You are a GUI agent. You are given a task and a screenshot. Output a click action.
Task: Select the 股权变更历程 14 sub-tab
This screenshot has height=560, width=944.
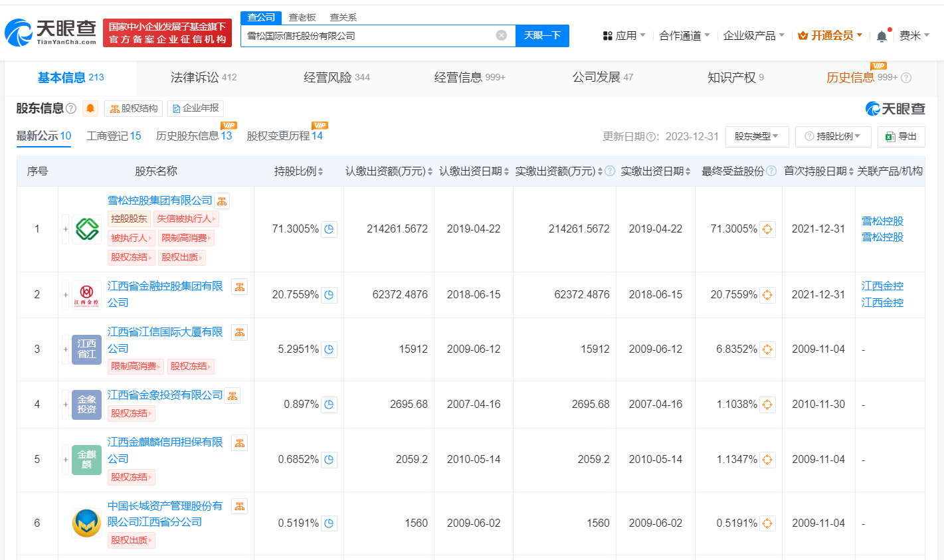[x=285, y=136]
